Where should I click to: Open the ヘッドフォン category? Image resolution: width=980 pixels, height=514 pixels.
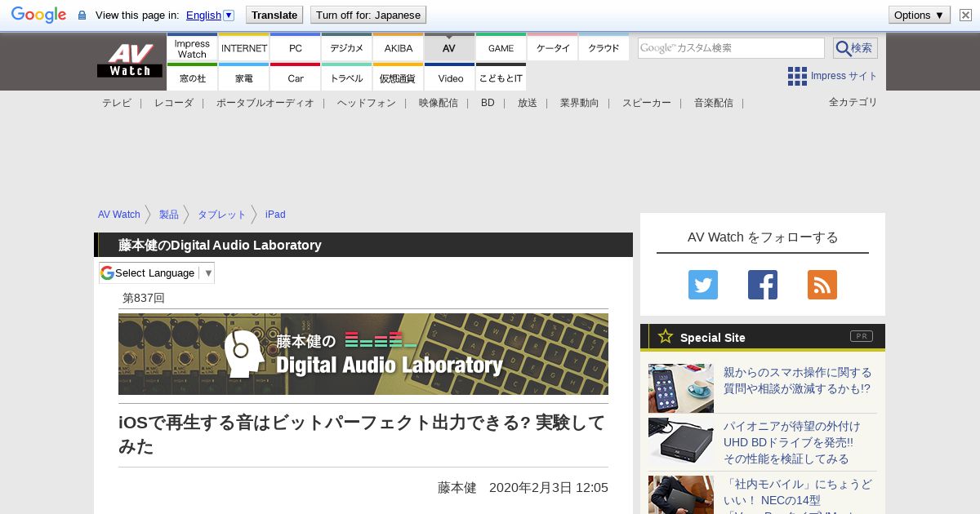click(x=367, y=103)
